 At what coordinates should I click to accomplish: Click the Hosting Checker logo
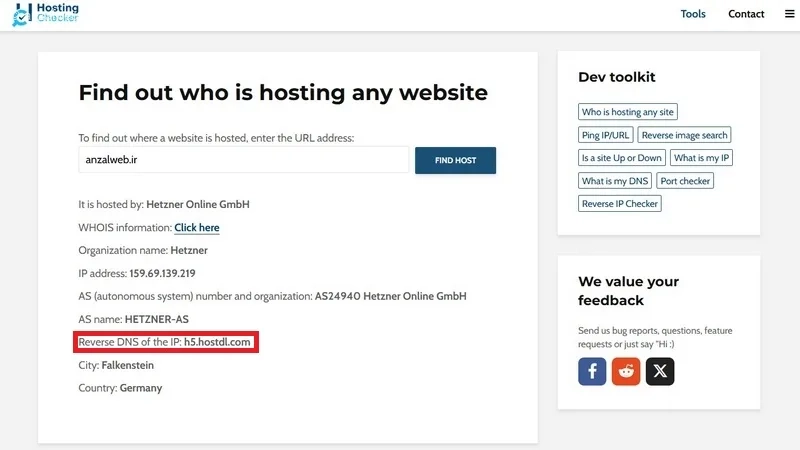pos(45,14)
